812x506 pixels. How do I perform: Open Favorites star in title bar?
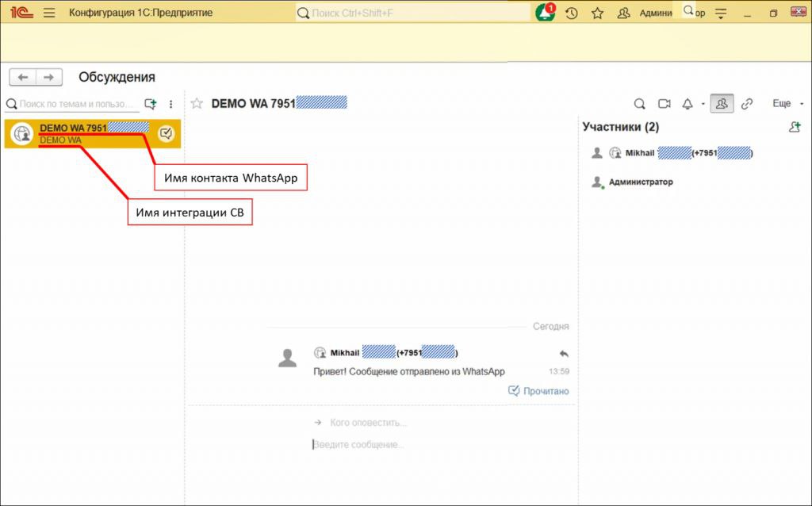597,13
